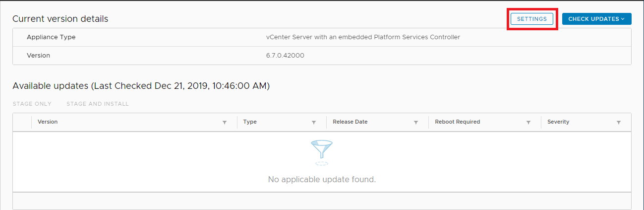
Task: Expand the Check Updates dropdown
Action: [596, 19]
